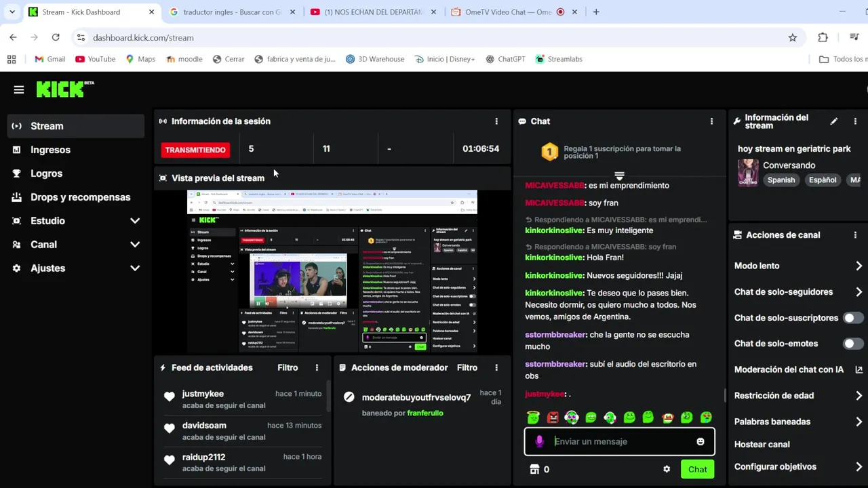Open a new browser tab
Viewport: 868px width, 488px height.
coord(596,12)
